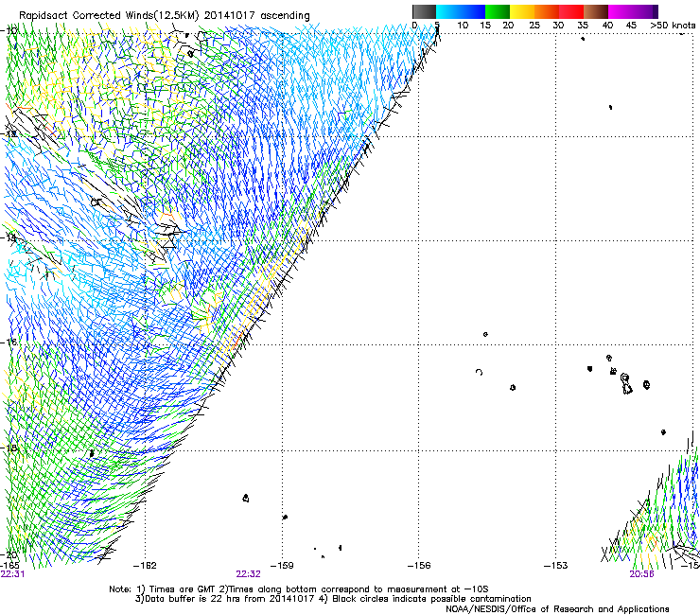Image resolution: width=700 pixels, height=615 pixels.
Task: Choose the red 30–35 knots legend segment
Action: (x=571, y=11)
